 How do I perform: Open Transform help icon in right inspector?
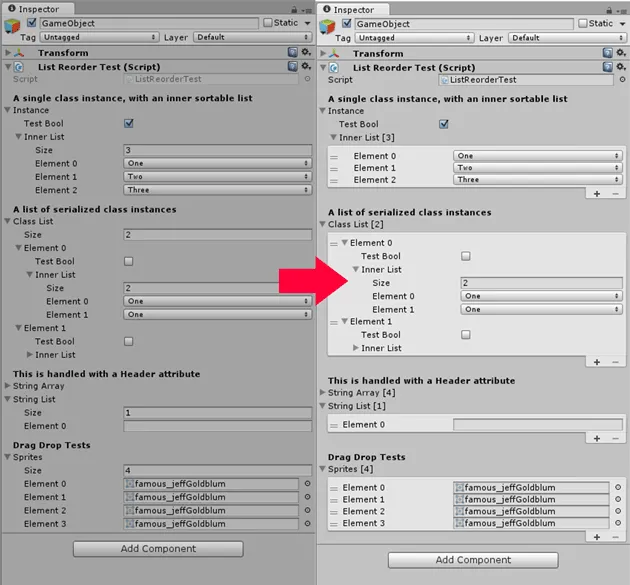608,53
